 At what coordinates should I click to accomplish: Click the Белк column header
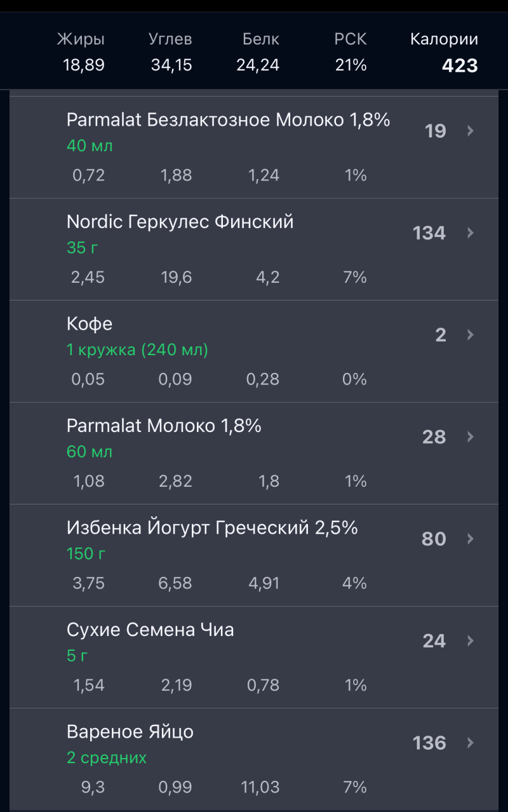coord(260,39)
